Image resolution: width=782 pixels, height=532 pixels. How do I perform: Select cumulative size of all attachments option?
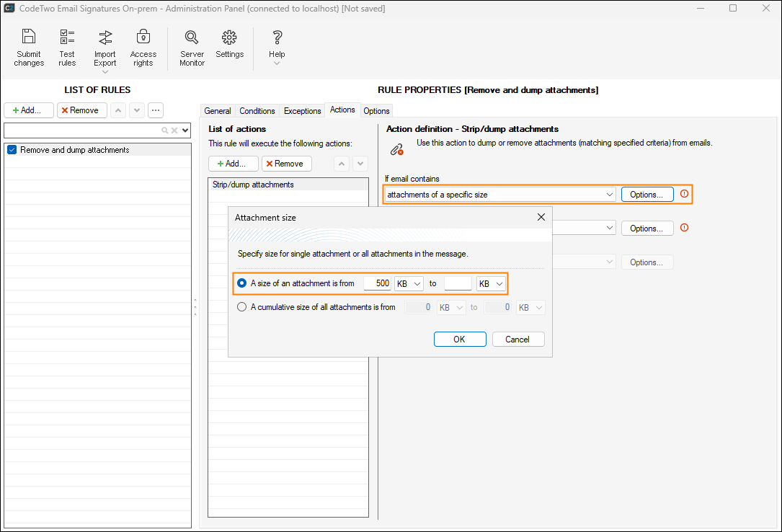coord(242,307)
